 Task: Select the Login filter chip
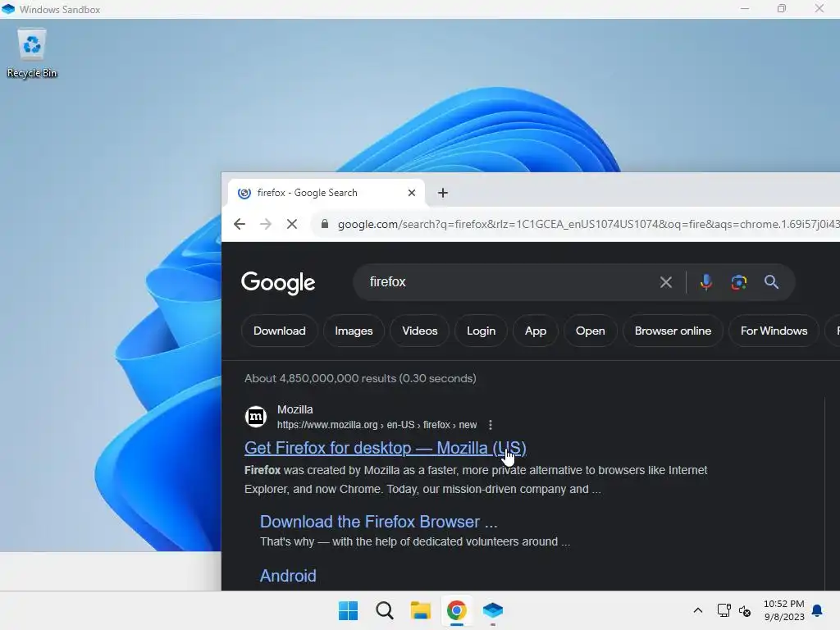click(481, 331)
